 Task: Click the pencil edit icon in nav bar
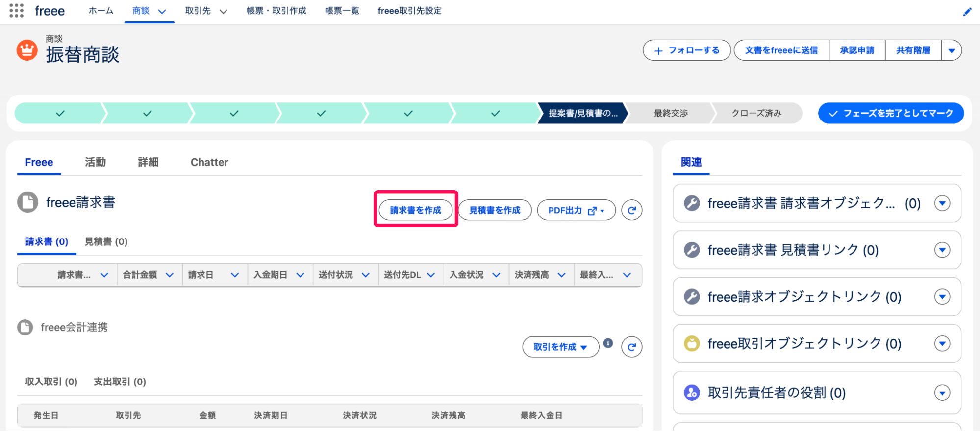pyautogui.click(x=967, y=12)
